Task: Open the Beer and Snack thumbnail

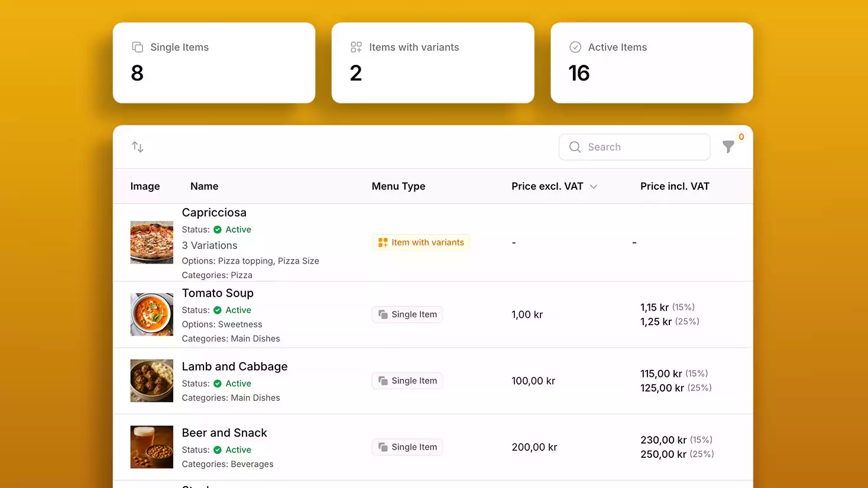Action: [152, 447]
